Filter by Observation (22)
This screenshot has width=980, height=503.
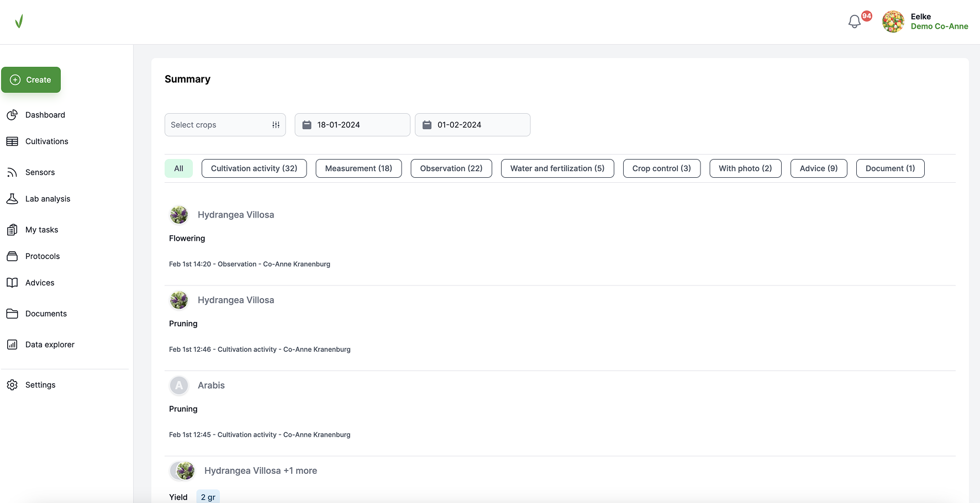[451, 168]
